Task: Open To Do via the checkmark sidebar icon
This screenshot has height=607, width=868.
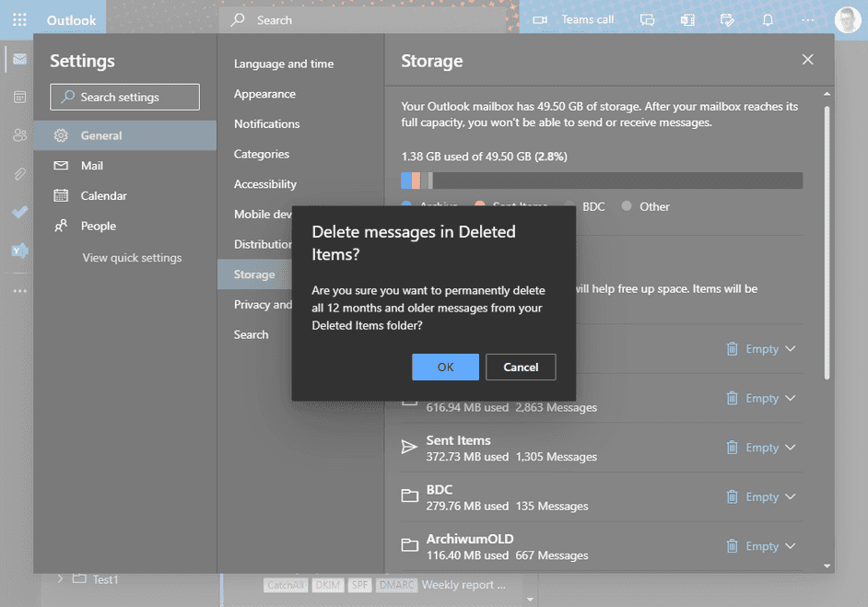Action: pos(19,213)
